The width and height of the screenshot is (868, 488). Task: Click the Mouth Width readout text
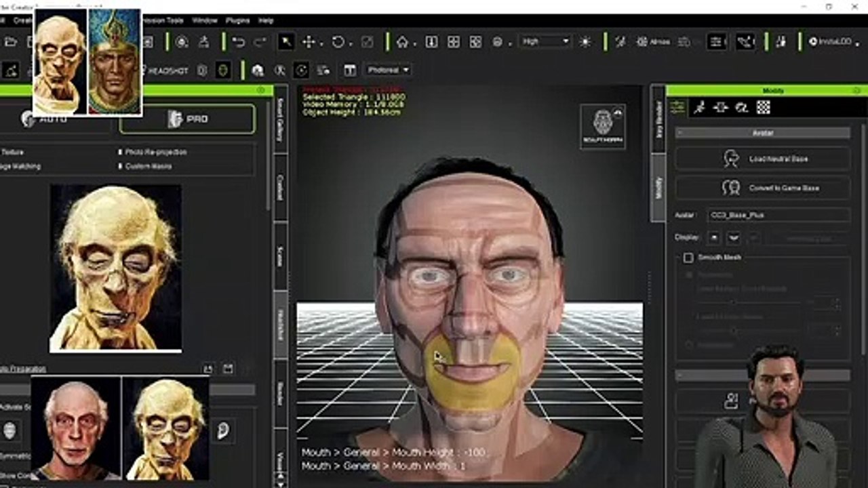384,466
